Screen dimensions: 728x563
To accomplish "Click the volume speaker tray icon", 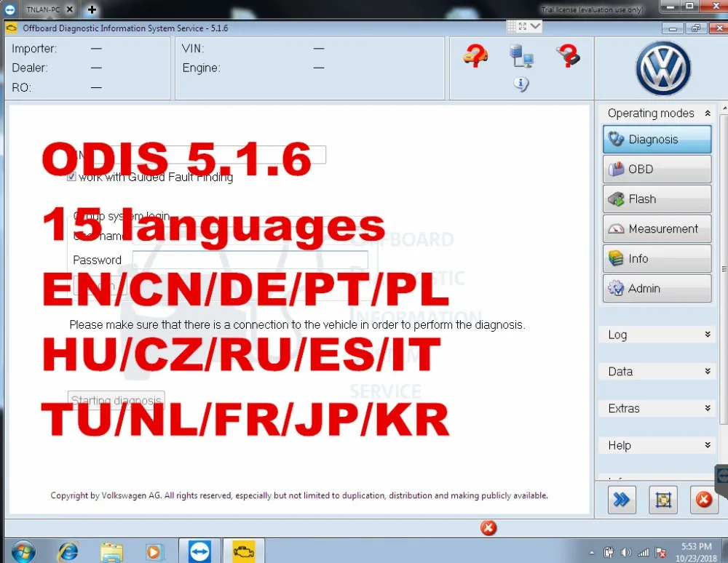I will (x=625, y=552).
